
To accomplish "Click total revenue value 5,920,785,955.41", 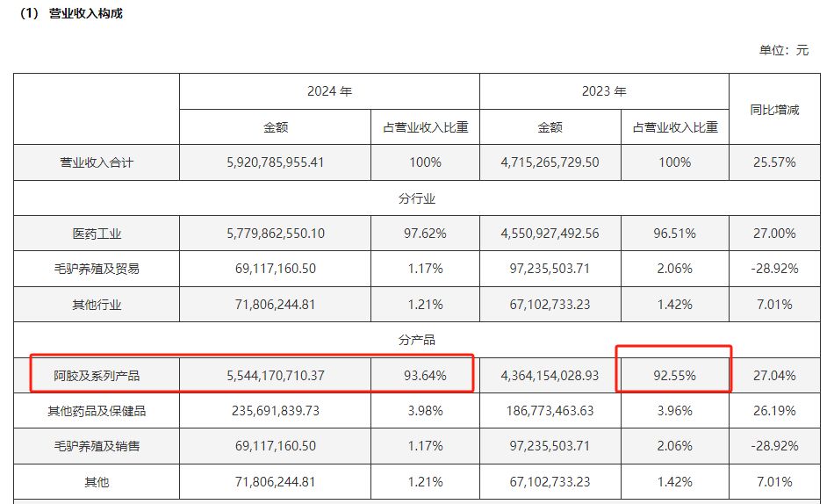I will (x=275, y=162).
